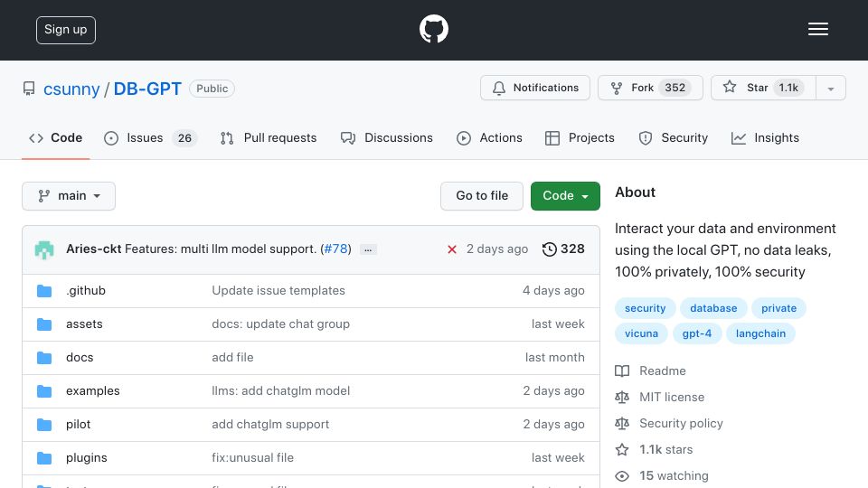Open the Star lists dropdown arrow

830,88
